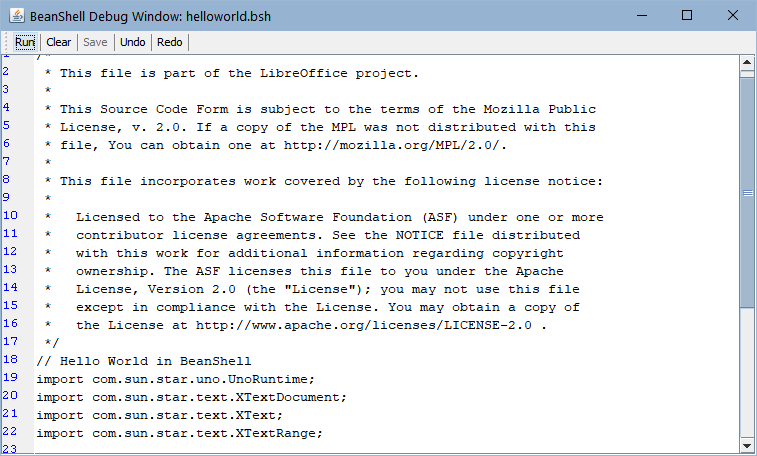Run the helloworld.bsh script
757x456 pixels.
tap(25, 42)
